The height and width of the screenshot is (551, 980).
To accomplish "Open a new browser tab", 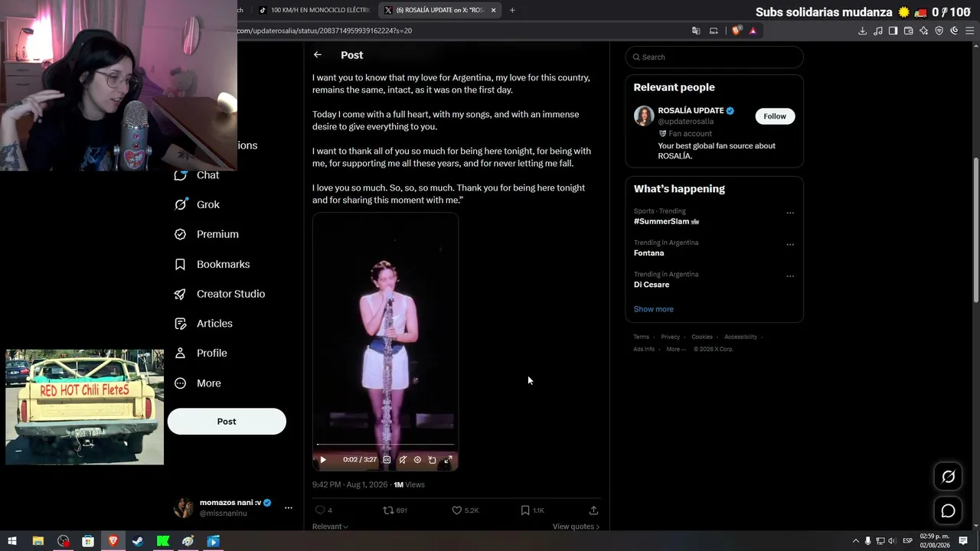I will (512, 10).
